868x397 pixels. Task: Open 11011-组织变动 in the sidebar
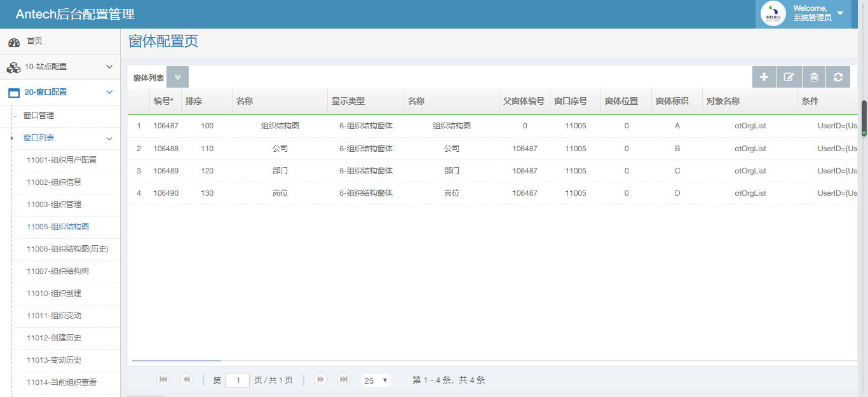(54, 316)
